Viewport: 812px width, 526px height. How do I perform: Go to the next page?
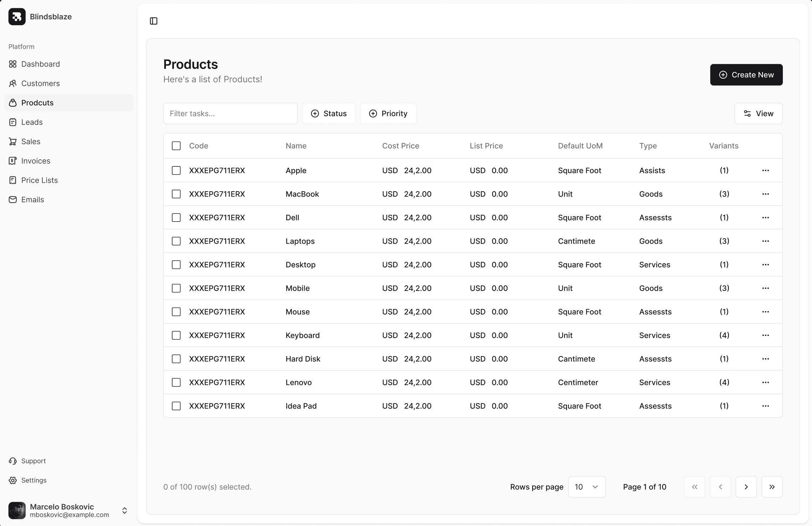pyautogui.click(x=746, y=487)
